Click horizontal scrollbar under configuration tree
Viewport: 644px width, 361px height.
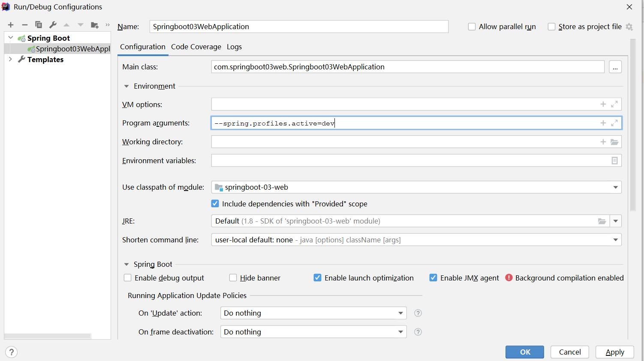[48, 336]
